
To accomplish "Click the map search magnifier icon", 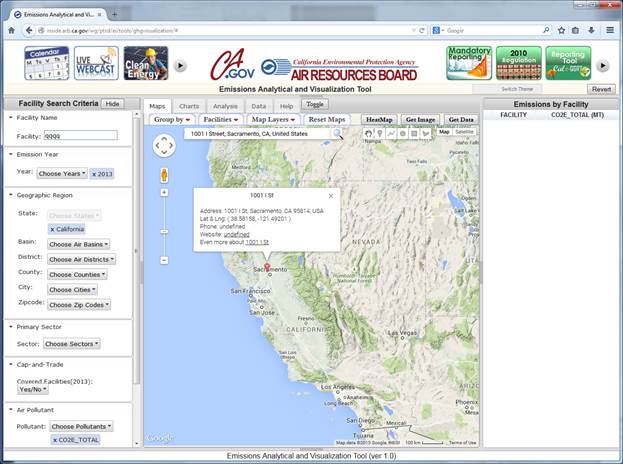I will click(x=338, y=133).
